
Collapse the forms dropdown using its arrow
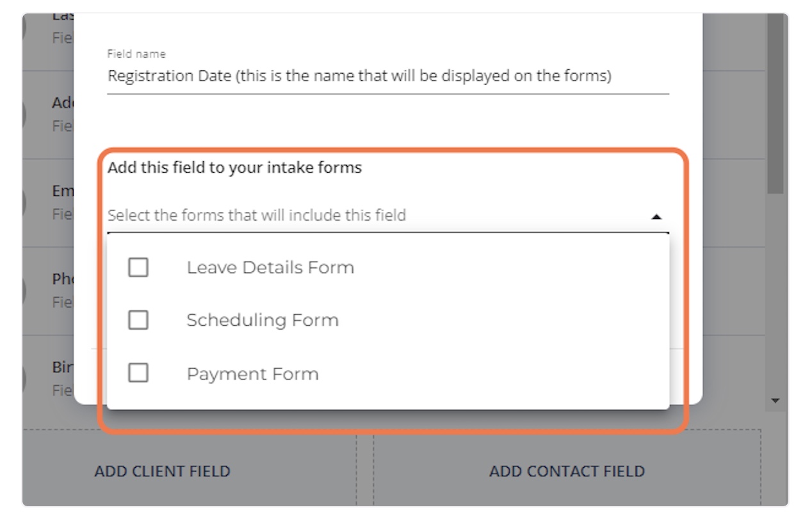coord(656,217)
